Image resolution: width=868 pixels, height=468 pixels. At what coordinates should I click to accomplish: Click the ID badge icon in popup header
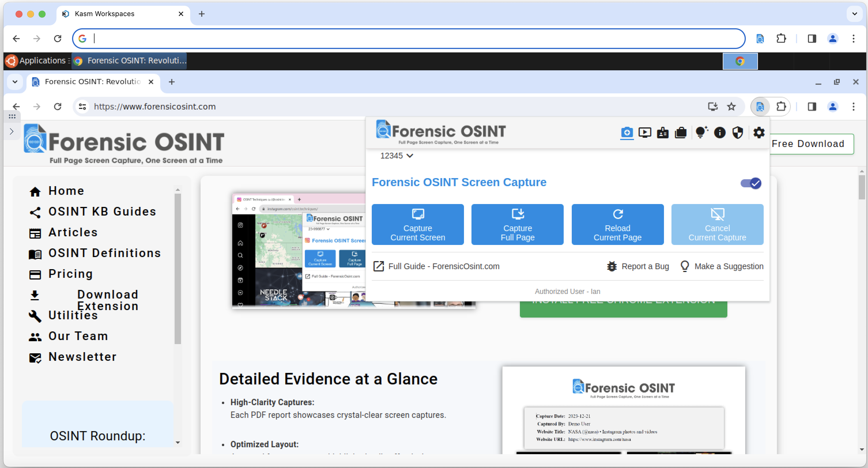click(663, 132)
